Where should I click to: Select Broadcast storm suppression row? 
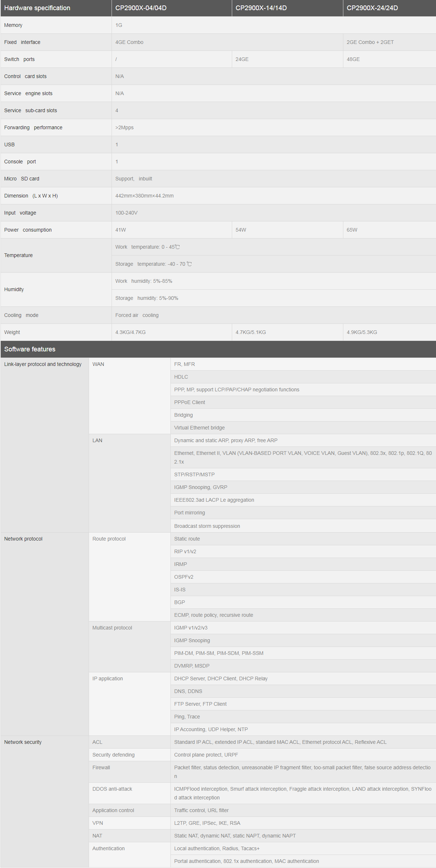pos(303,526)
